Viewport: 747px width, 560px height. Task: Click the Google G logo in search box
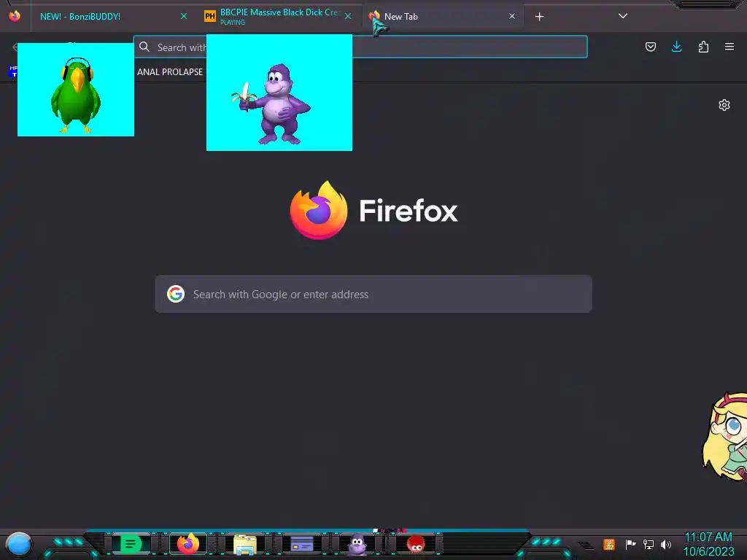pyautogui.click(x=176, y=294)
